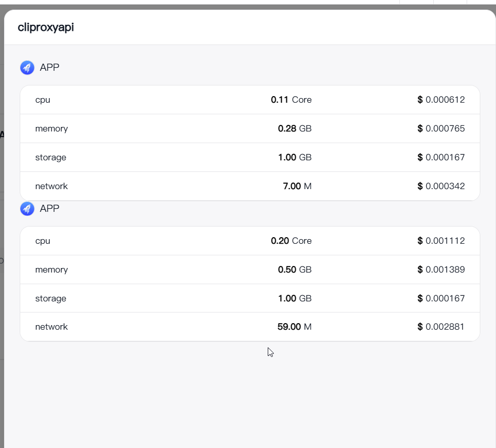
Task: Select the cpu row with 0.11 Core
Action: [x=250, y=100]
